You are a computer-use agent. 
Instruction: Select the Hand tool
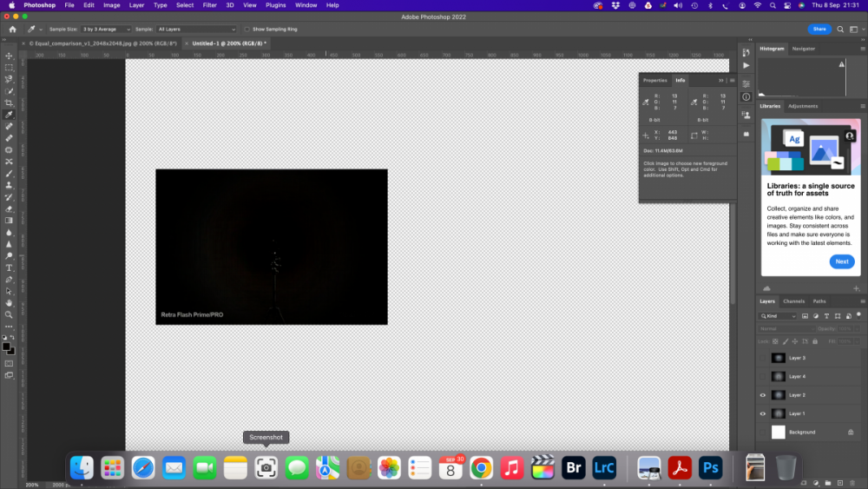pyautogui.click(x=9, y=303)
